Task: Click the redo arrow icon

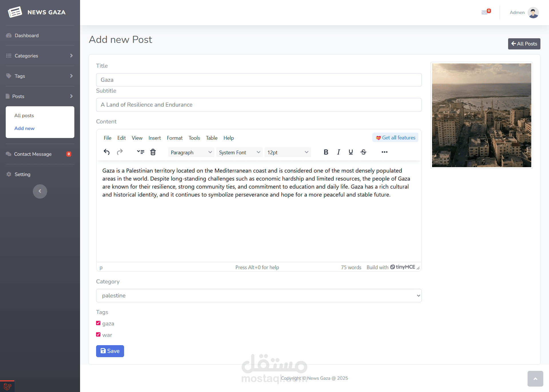Action: tap(120, 152)
